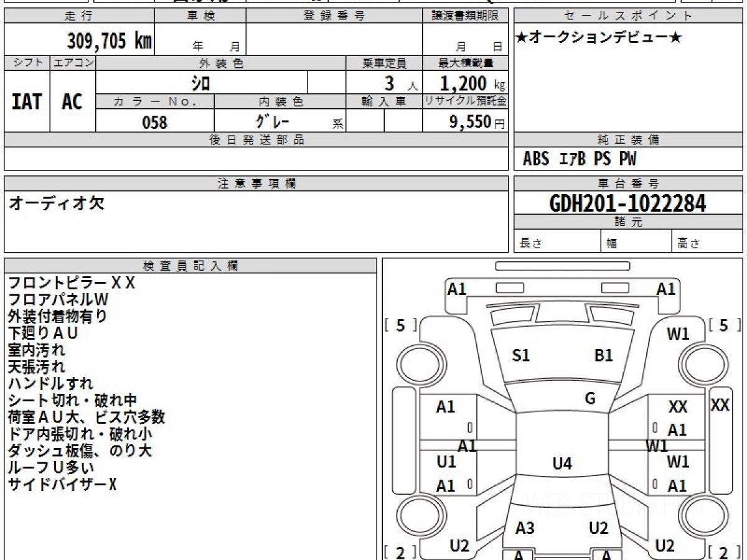Select the オーディオ欠 note

click(x=56, y=202)
